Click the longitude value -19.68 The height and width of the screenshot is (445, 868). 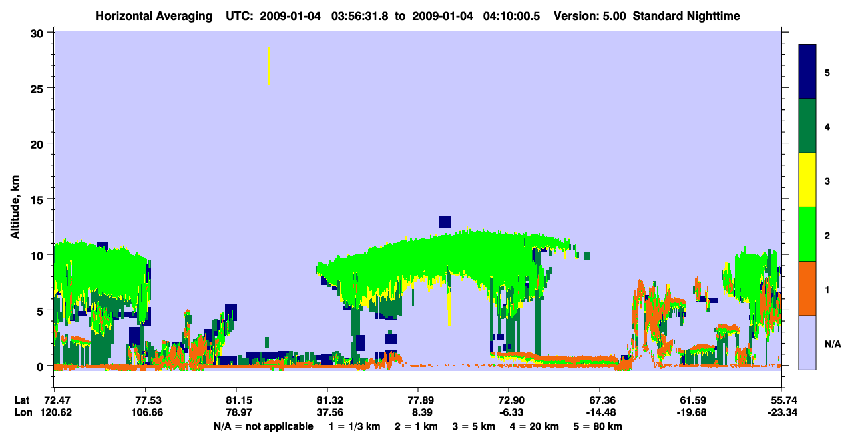(x=690, y=412)
